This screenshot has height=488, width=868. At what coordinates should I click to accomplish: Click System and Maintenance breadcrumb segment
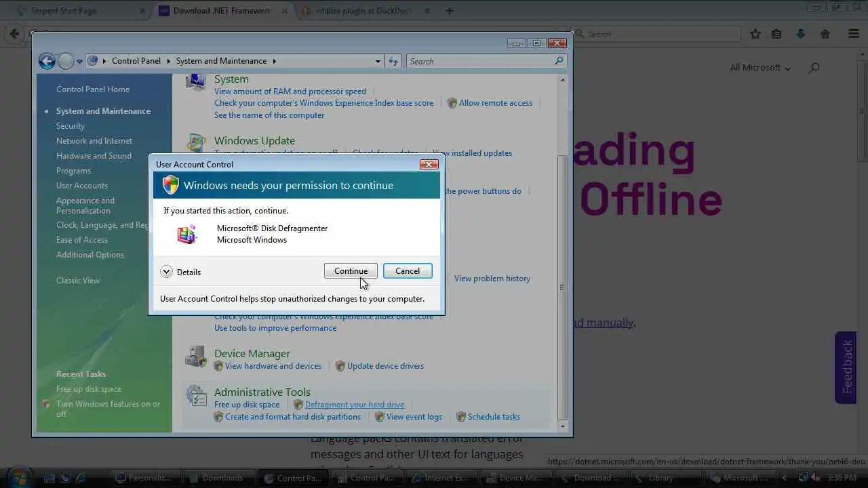pyautogui.click(x=221, y=61)
